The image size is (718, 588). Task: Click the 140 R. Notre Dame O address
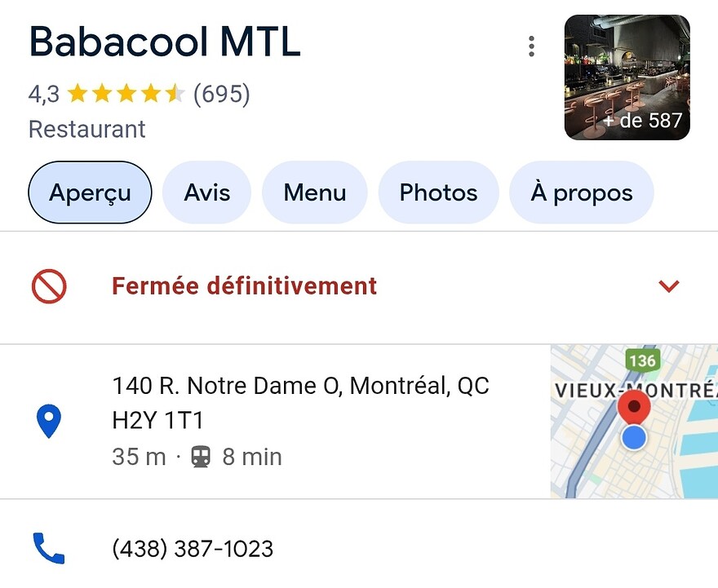(x=300, y=403)
